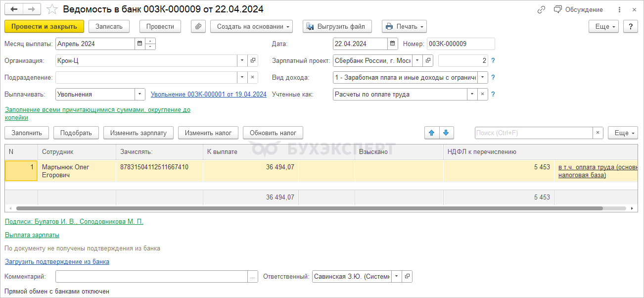Adjust month with the Месяц выплаты spinner
The image size is (644, 298).
click(150, 44)
